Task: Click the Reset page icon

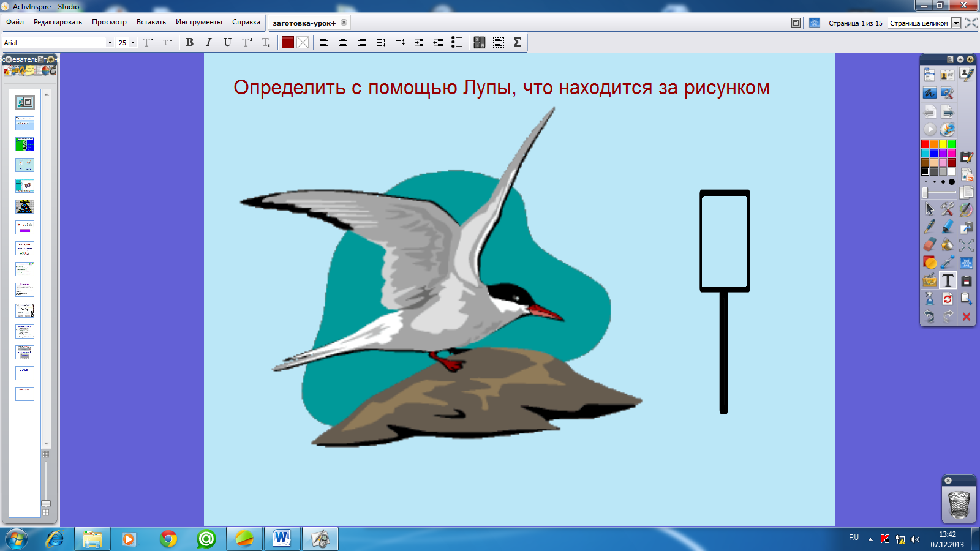Action: tap(948, 299)
